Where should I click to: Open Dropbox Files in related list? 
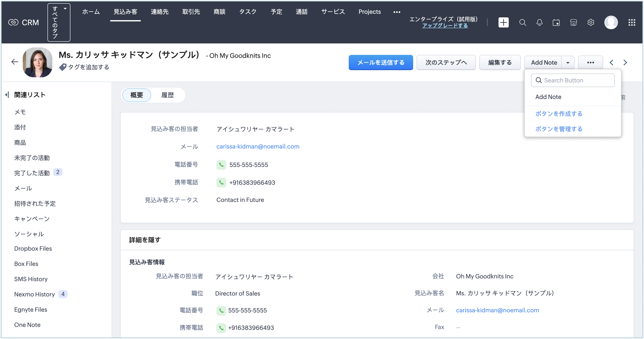pyautogui.click(x=33, y=249)
